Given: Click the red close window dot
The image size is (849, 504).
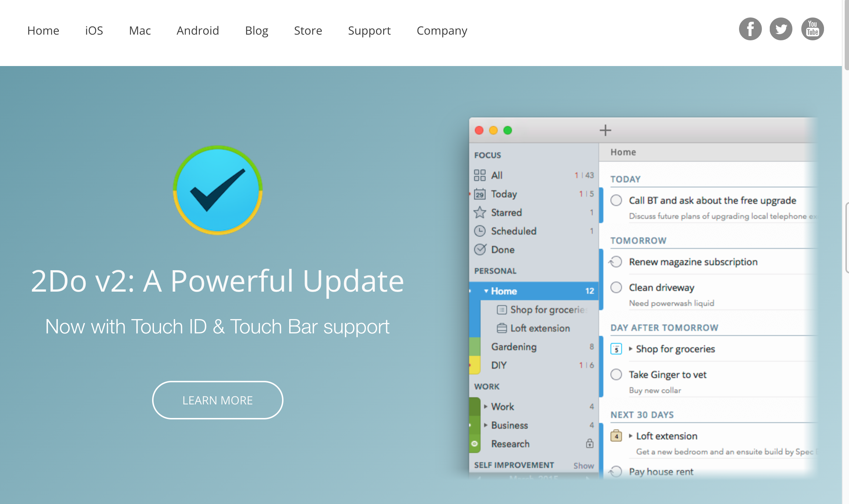Looking at the screenshot, I should tap(479, 130).
